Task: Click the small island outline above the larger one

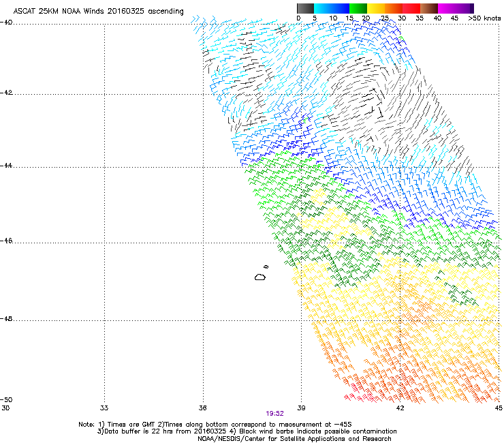Action: coord(266,266)
